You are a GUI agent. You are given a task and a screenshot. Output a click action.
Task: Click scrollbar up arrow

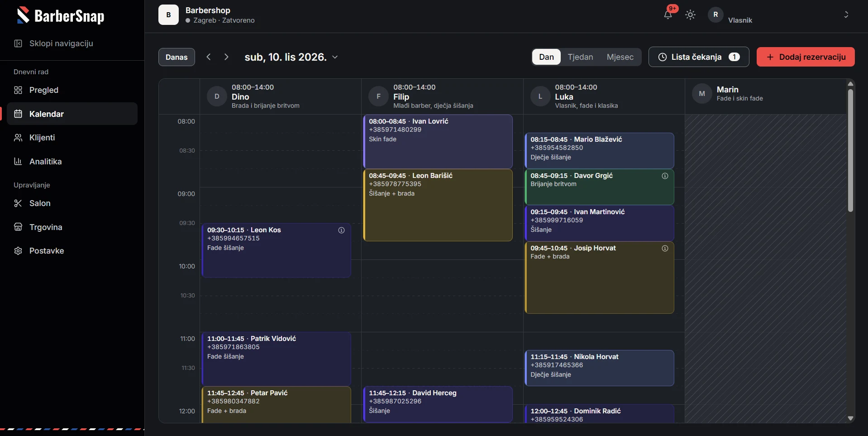[850, 84]
